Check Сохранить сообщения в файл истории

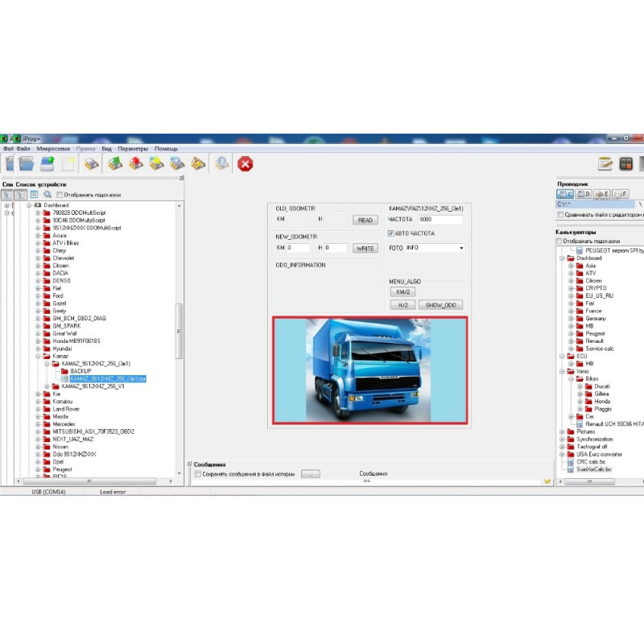[x=197, y=474]
